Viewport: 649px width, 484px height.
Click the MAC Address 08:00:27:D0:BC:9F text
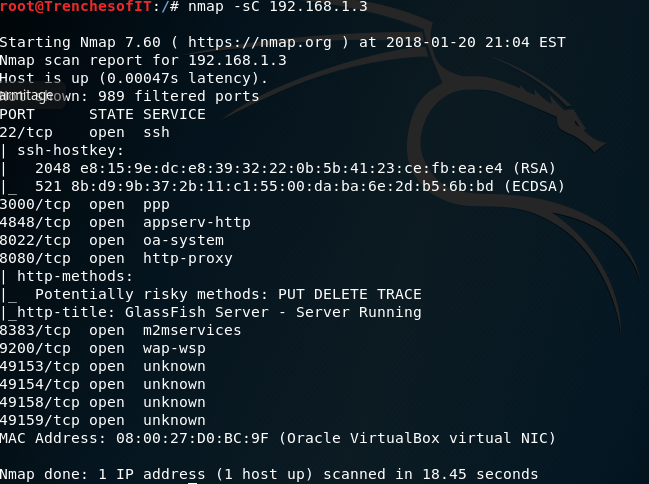tap(134, 438)
